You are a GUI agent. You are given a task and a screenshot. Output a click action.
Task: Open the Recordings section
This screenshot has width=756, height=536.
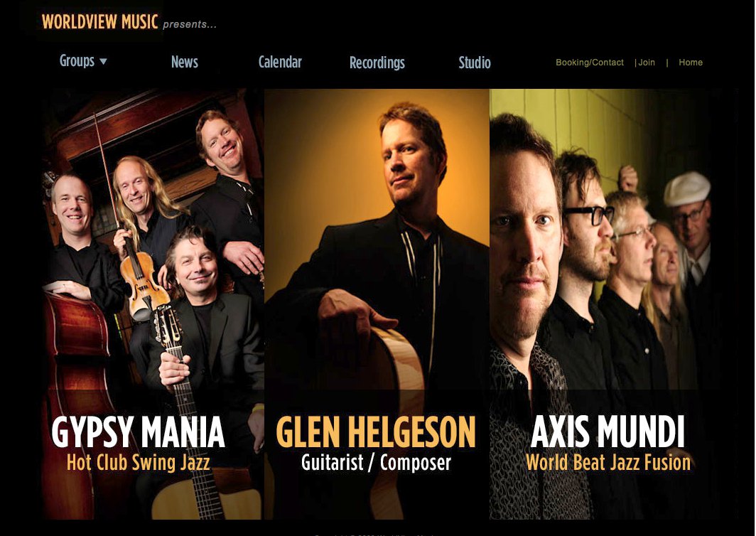click(377, 63)
